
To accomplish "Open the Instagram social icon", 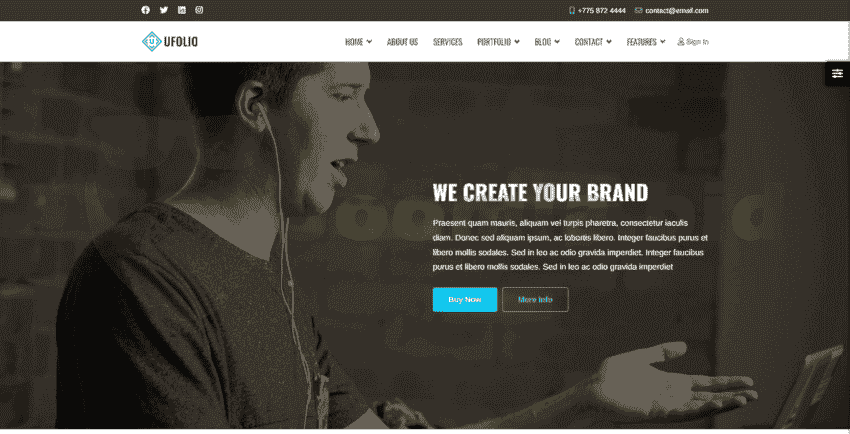I will click(x=199, y=10).
